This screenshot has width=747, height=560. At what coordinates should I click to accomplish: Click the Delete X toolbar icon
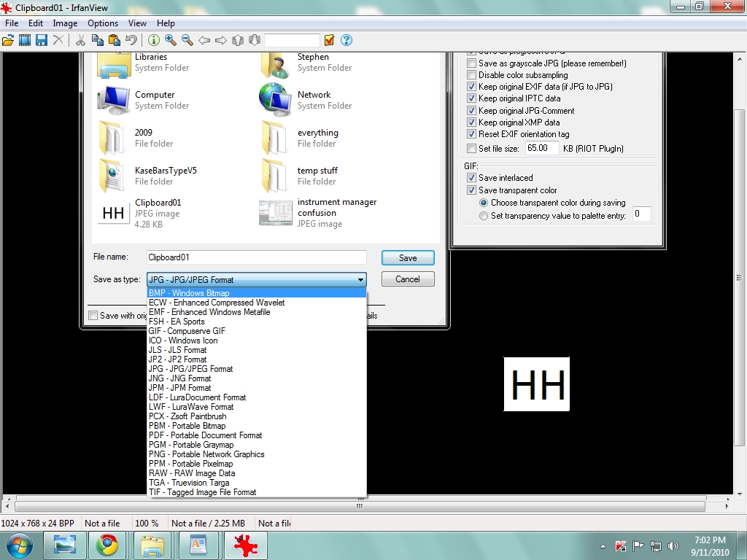[x=58, y=41]
